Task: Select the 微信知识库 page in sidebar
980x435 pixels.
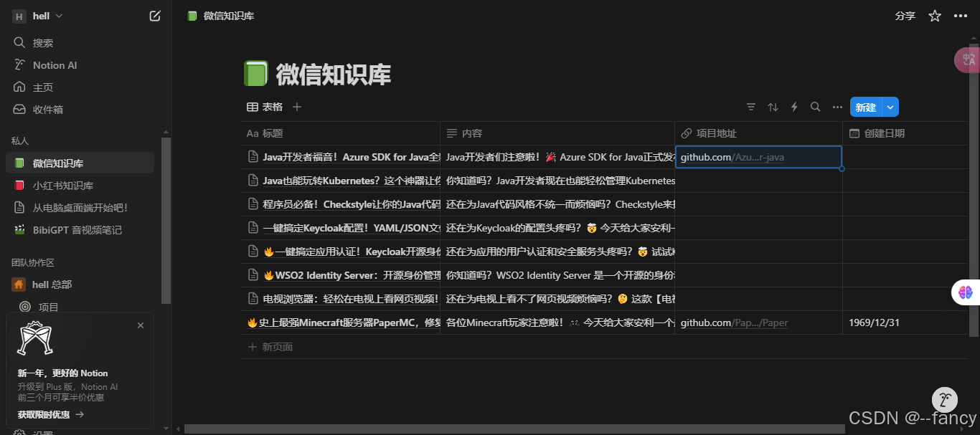Action: (80, 163)
